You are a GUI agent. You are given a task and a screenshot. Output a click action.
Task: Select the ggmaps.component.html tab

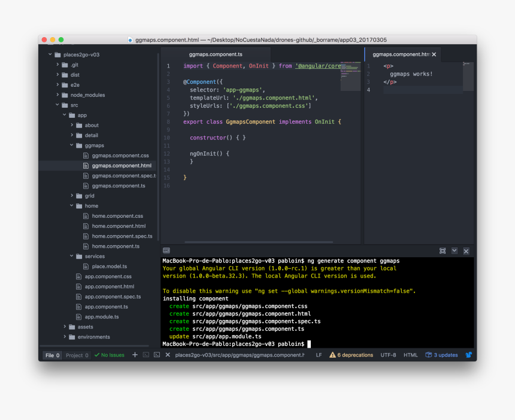(400, 54)
